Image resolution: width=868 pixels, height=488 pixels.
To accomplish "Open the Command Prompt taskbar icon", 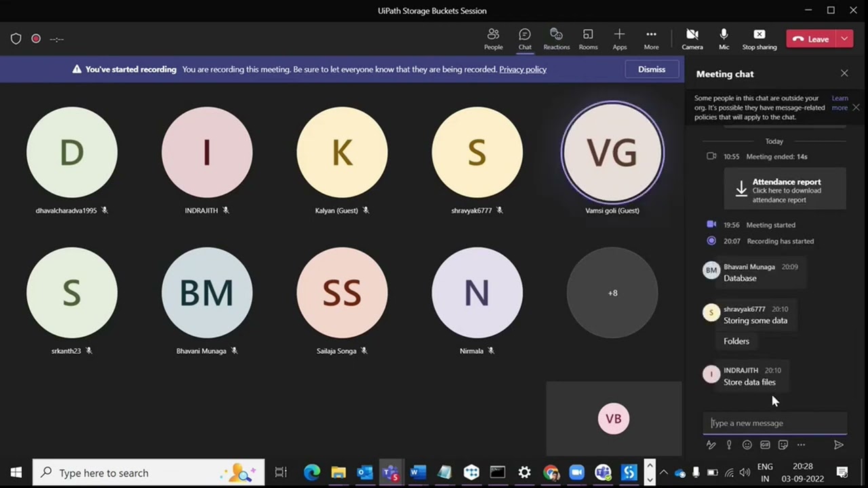I will pos(498,472).
